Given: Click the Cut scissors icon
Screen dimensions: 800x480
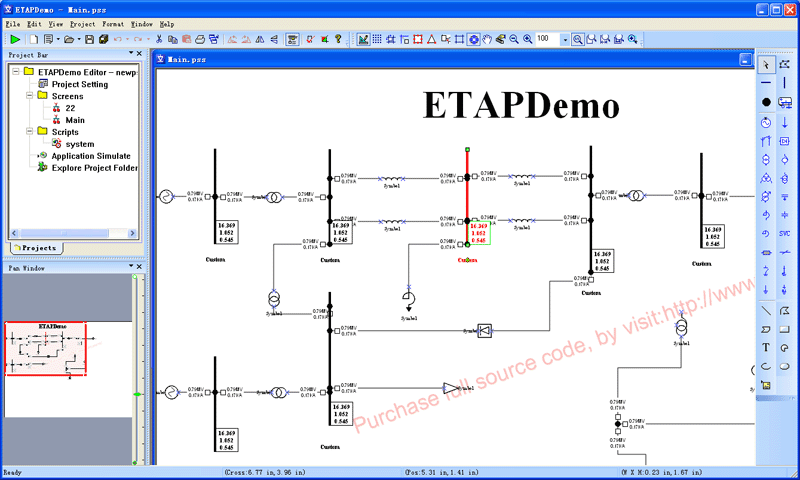Looking at the screenshot, I should 159,39.
